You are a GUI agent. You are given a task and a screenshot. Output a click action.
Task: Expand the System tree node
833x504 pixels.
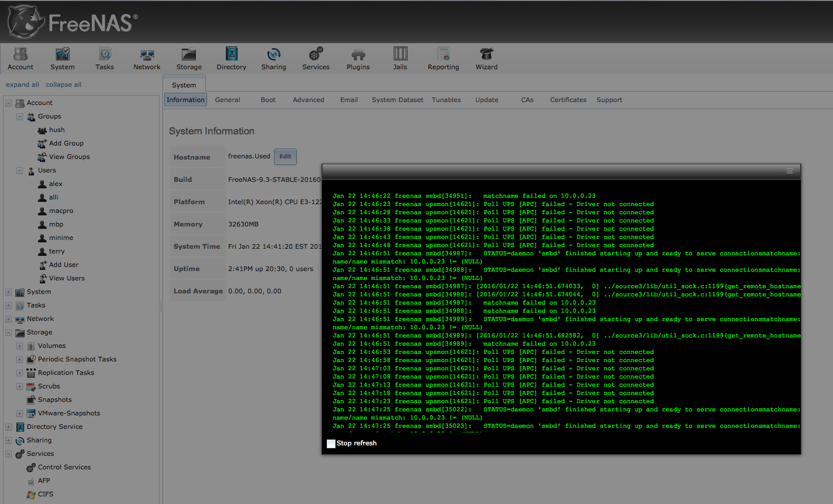click(8, 292)
